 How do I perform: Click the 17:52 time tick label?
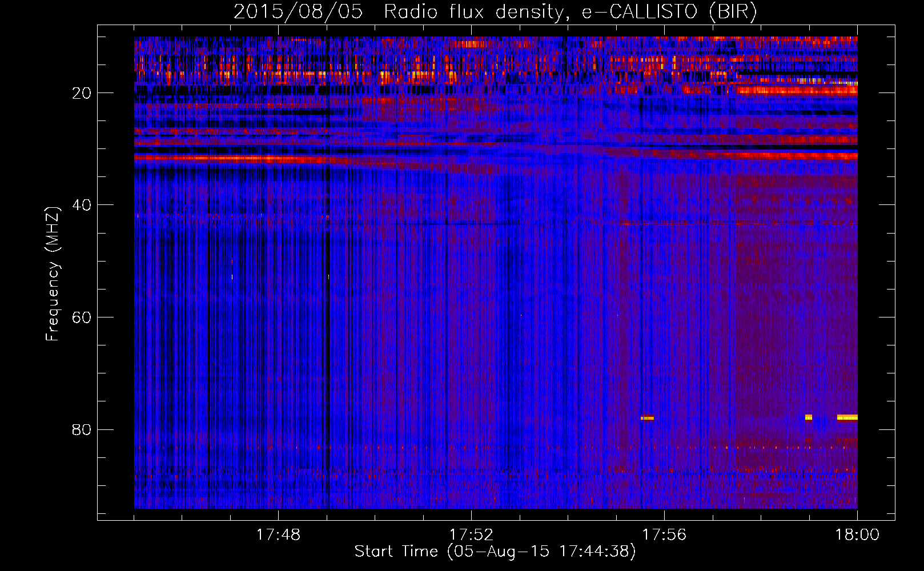click(471, 534)
